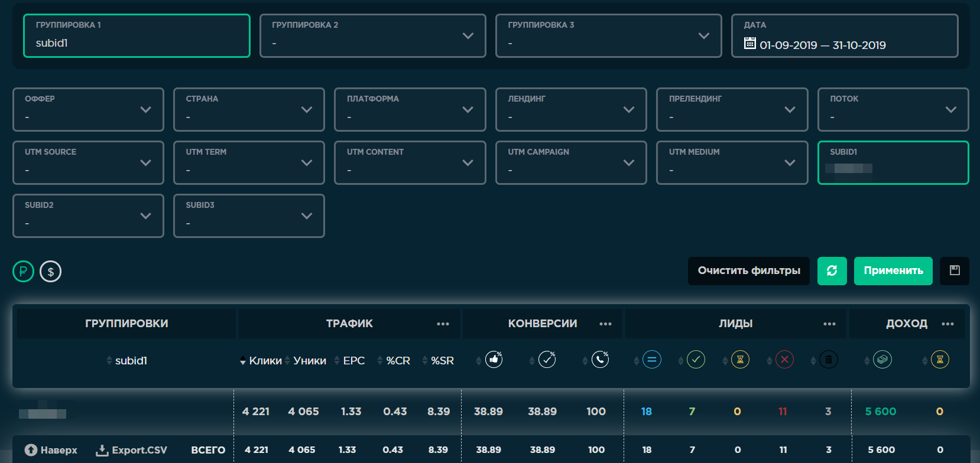Click the green money income icon
Image resolution: width=980 pixels, height=463 pixels.
[x=882, y=359]
